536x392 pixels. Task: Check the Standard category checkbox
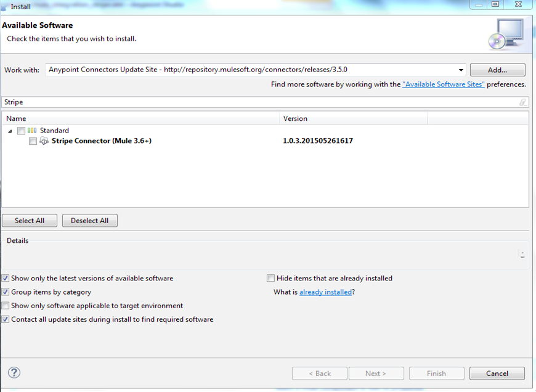21,131
